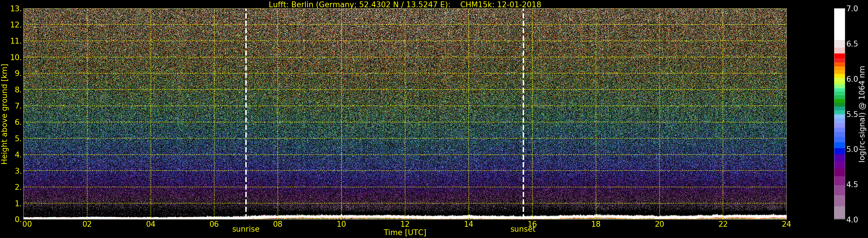Click the height axis tick "7."
This screenshot has width=868, height=238.
pos(18,106)
